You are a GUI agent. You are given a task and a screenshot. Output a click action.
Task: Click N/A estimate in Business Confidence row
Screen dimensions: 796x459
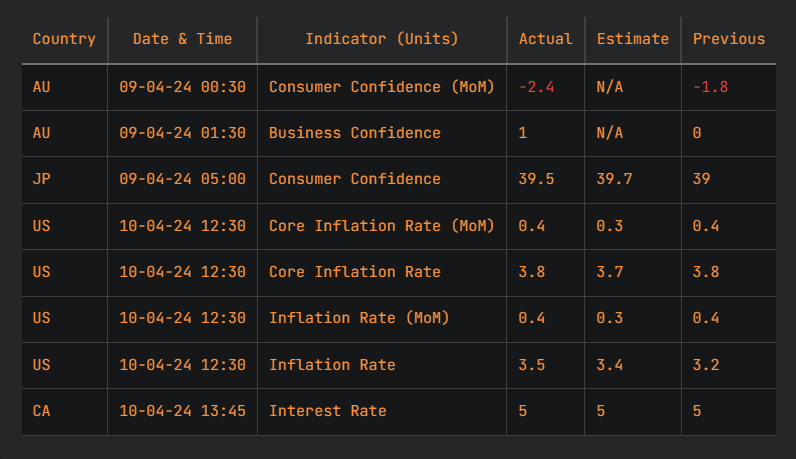point(610,133)
